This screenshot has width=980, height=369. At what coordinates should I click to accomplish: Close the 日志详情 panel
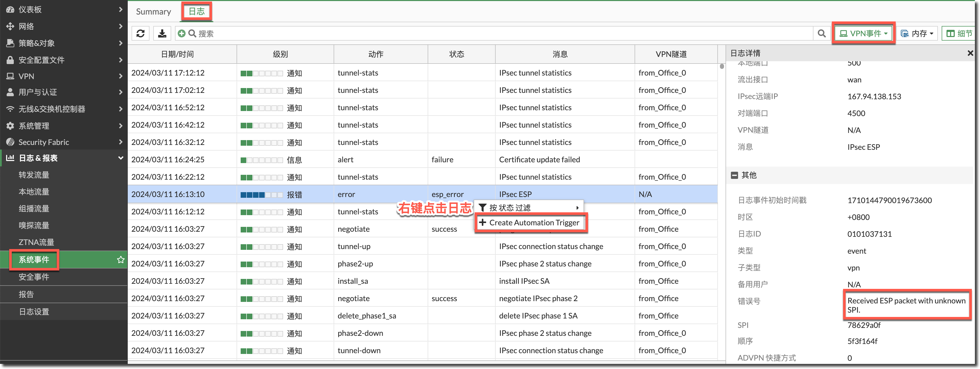pos(971,53)
